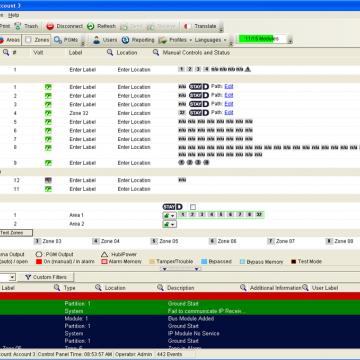Click the green volt status icon for module 1

point(48,87)
